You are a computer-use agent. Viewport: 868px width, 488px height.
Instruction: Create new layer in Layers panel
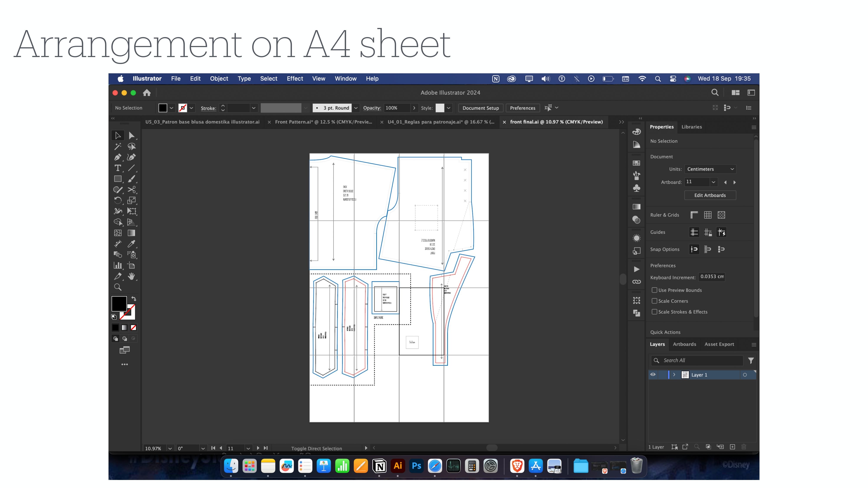point(733,447)
